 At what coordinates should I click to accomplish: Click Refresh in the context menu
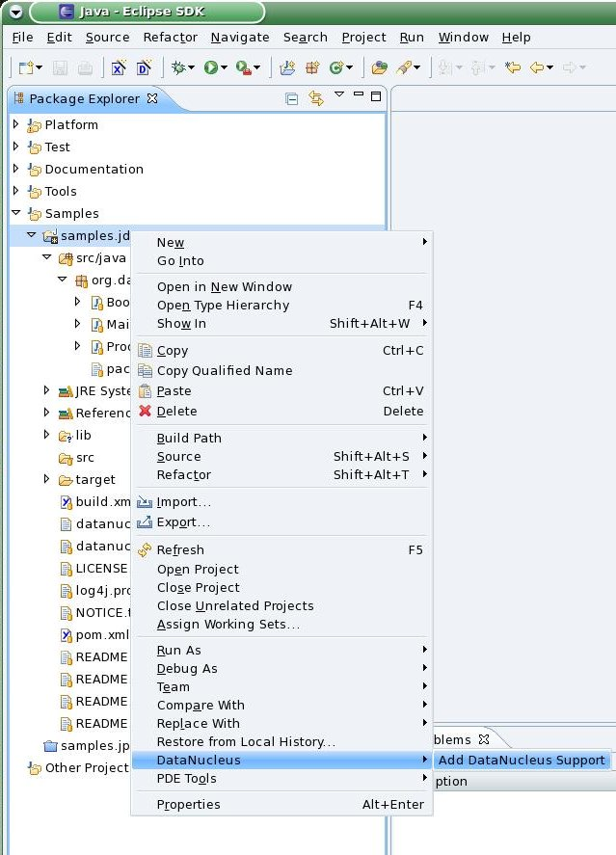point(281,549)
